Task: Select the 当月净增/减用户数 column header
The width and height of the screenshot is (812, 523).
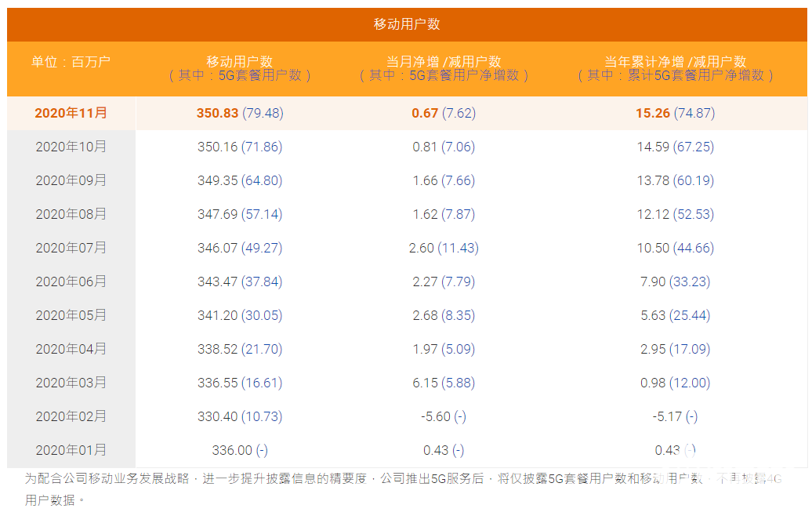Action: pos(444,68)
